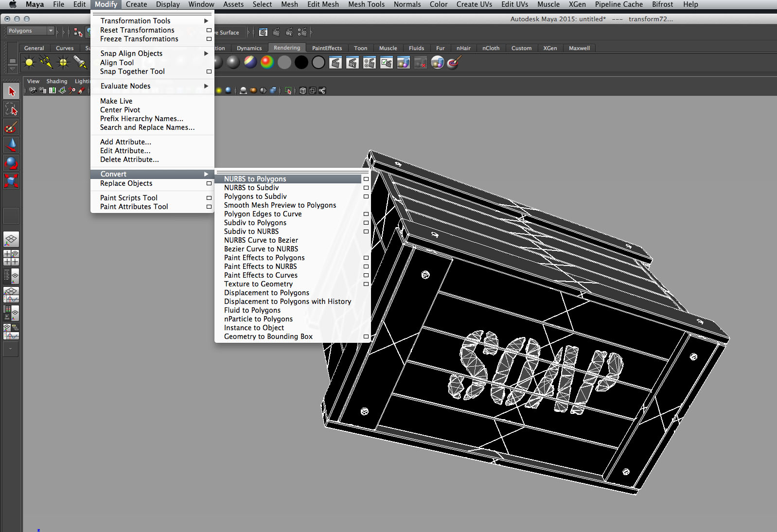Viewport: 777px width, 532px height.
Task: Select the Scale tool cube icon
Action: tap(11, 181)
